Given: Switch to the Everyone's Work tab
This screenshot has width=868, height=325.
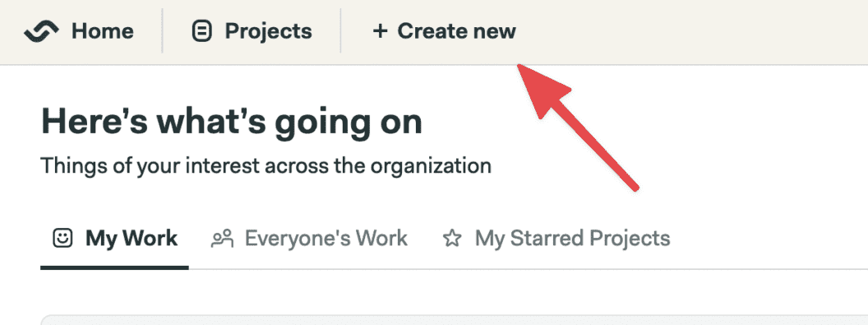Looking at the screenshot, I should coord(309,239).
